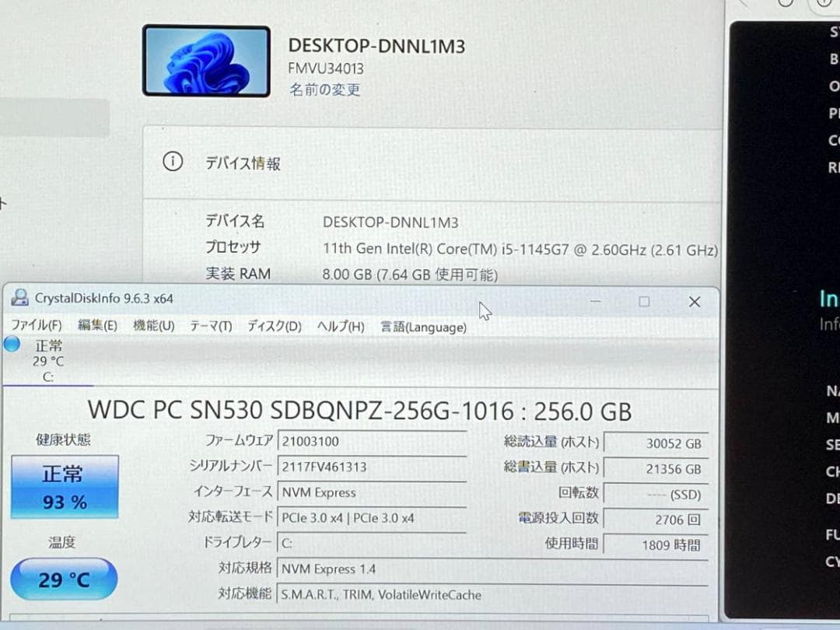This screenshot has width=840, height=630.
Task: Click the info icon beside デバイス情報
Action: (173, 163)
